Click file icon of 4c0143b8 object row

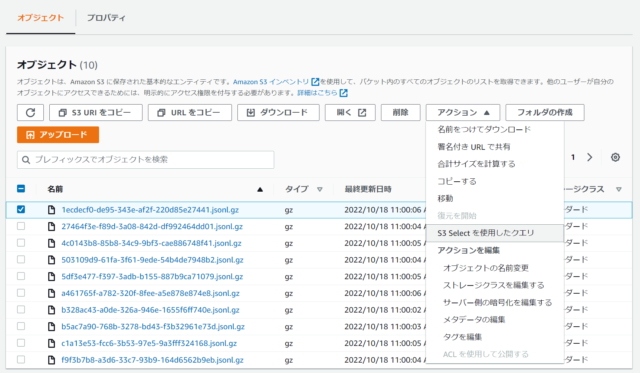point(51,243)
